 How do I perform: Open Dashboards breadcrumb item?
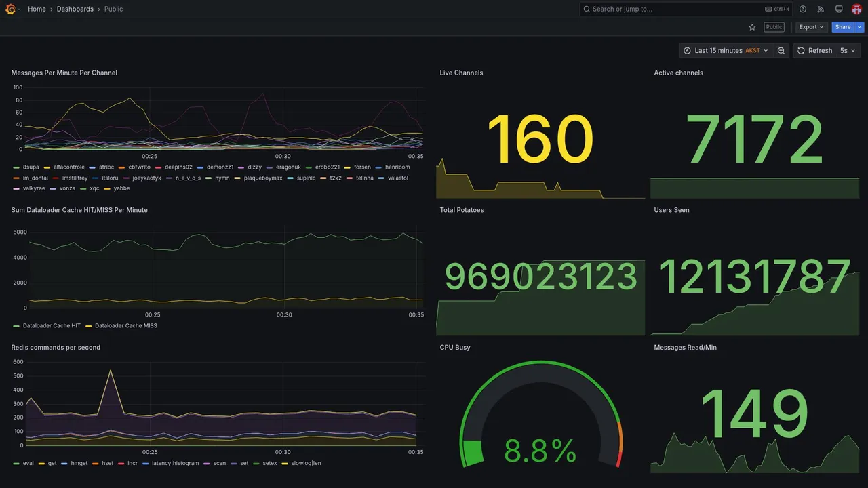click(x=75, y=9)
